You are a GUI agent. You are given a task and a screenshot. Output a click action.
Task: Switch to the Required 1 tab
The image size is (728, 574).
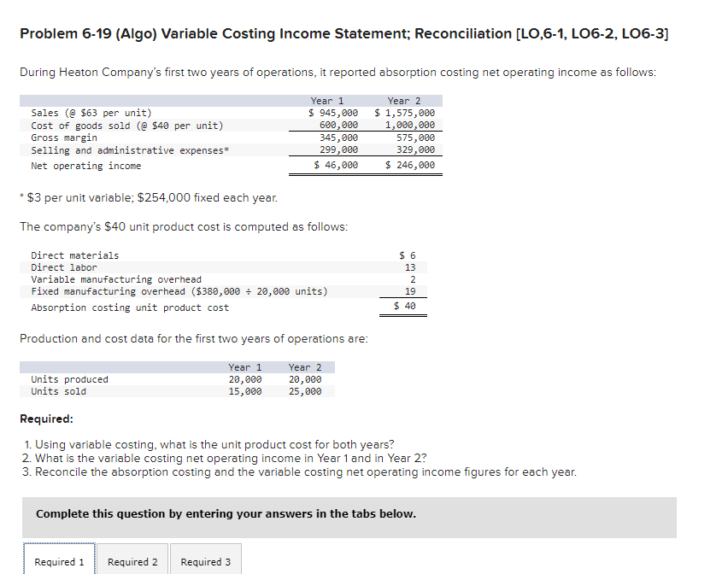[x=58, y=561]
